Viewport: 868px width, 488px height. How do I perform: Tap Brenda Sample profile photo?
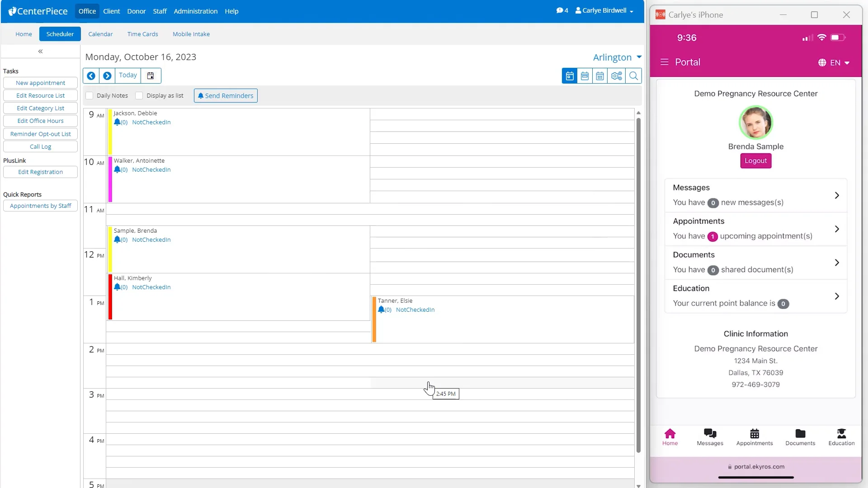click(755, 122)
